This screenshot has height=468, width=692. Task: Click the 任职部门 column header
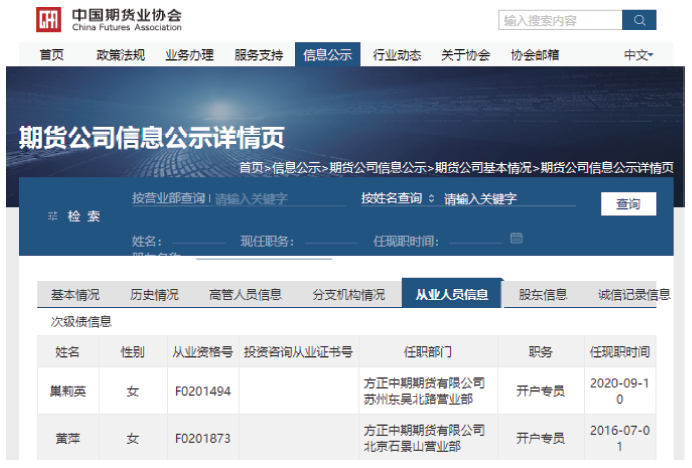[428, 352]
